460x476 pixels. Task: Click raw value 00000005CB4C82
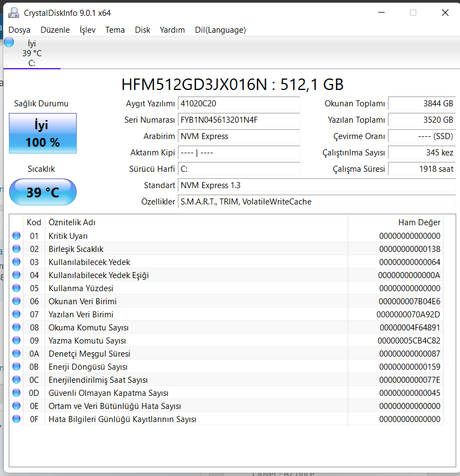409,341
